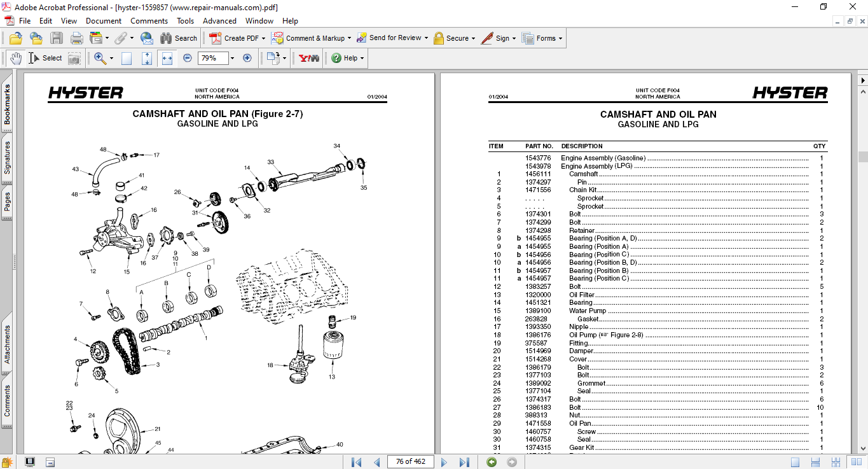Click the Zoom Out minus button
Viewport: 868px width, 469px height.
pos(188,58)
